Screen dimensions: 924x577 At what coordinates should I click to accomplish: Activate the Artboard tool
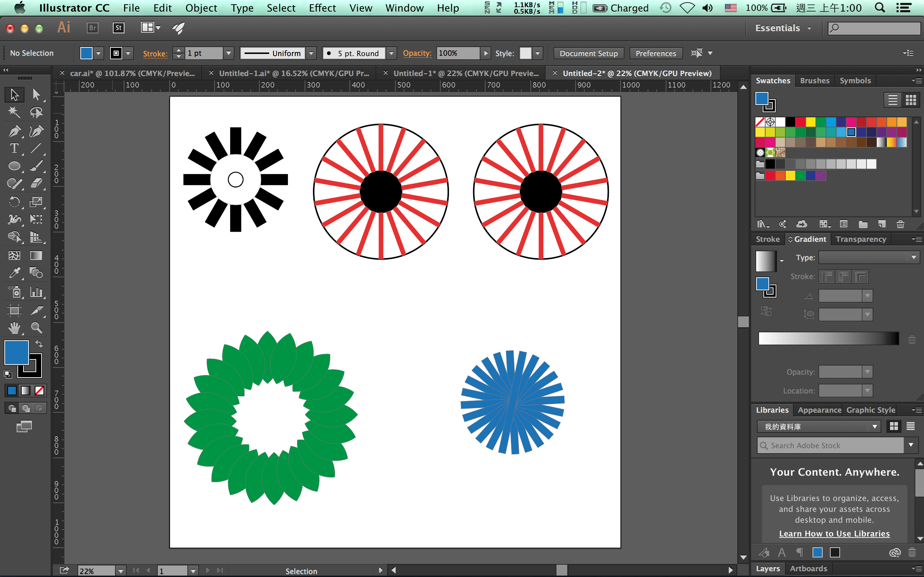(14, 310)
